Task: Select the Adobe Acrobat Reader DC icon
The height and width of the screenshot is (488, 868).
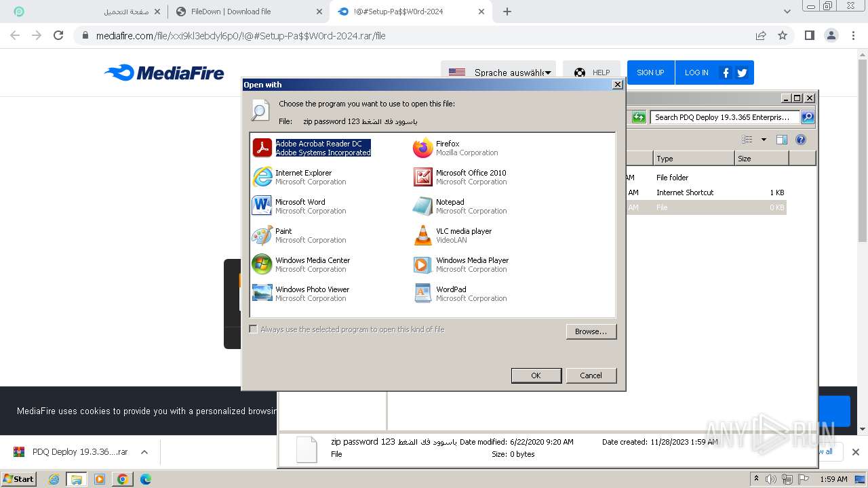Action: point(262,148)
